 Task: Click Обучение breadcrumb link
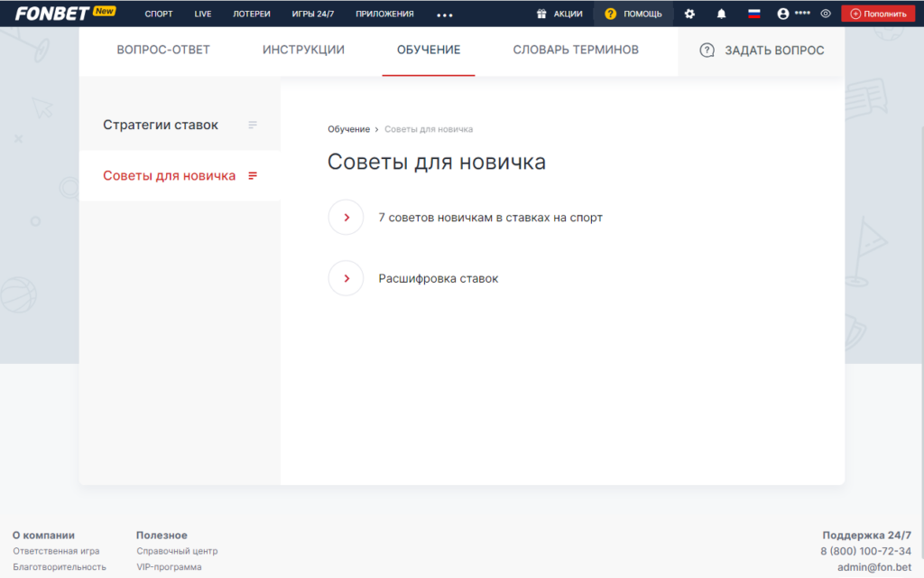pyautogui.click(x=349, y=129)
